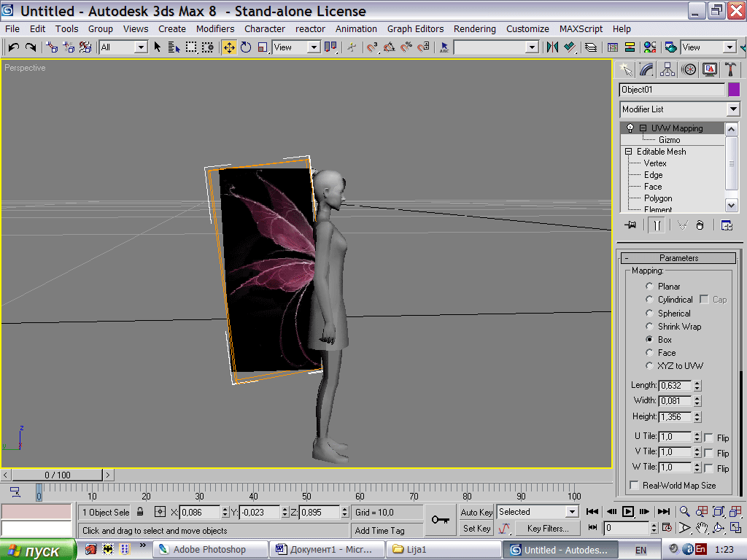The width and height of the screenshot is (747, 560).
Task: Switch to Utilities hammer panel tab
Action: pos(729,70)
